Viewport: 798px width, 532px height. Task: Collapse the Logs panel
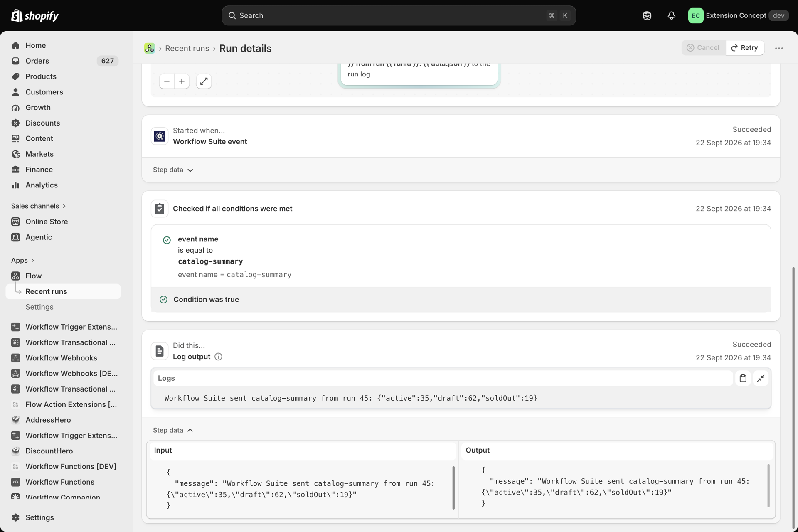(761, 378)
